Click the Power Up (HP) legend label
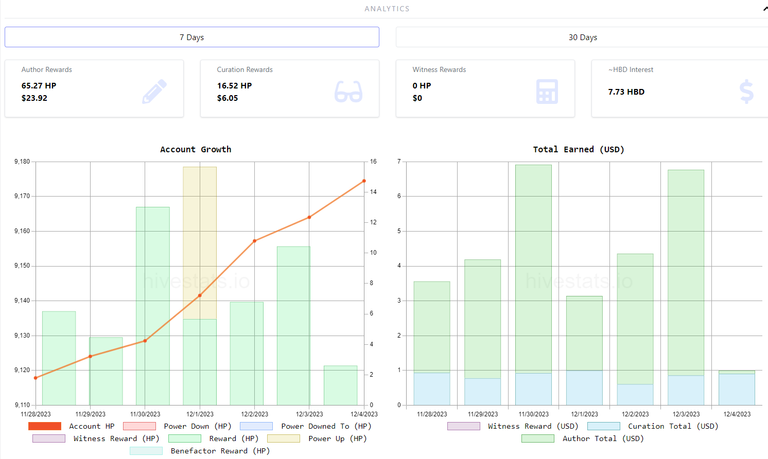The image size is (768, 459). tap(337, 438)
